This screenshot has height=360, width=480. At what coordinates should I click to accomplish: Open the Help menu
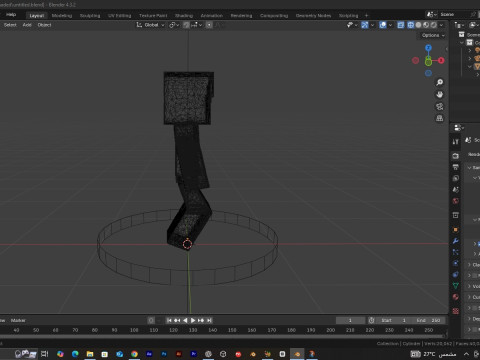click(11, 14)
